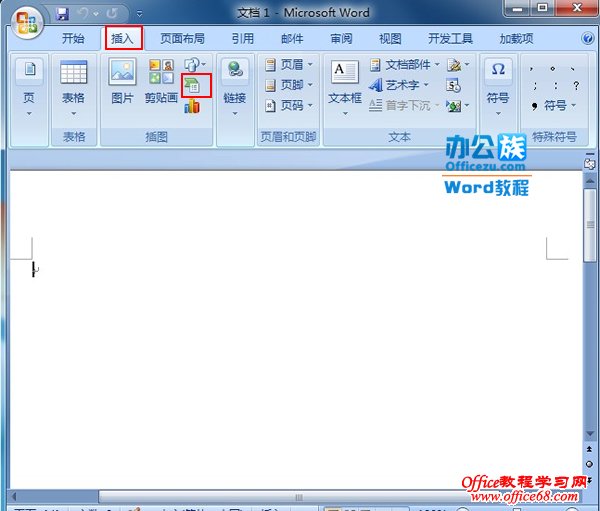600x511 pixels.
Task: Insert a picture with 图片 button
Action: [x=122, y=82]
